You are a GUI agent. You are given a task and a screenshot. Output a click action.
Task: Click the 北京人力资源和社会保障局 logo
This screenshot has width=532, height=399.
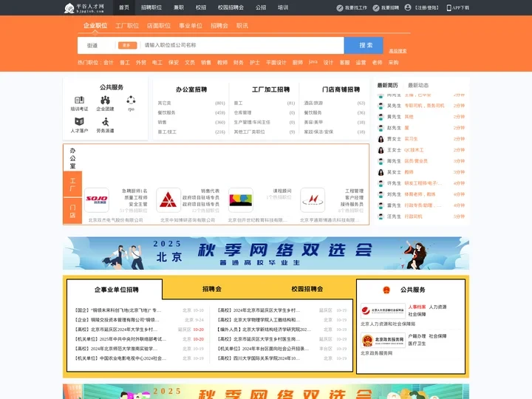click(383, 311)
